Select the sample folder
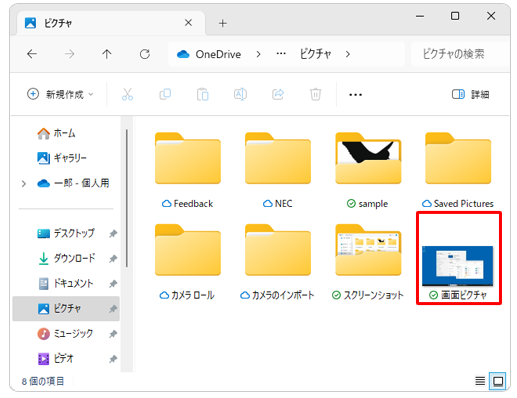The image size is (517, 398). coord(368,171)
